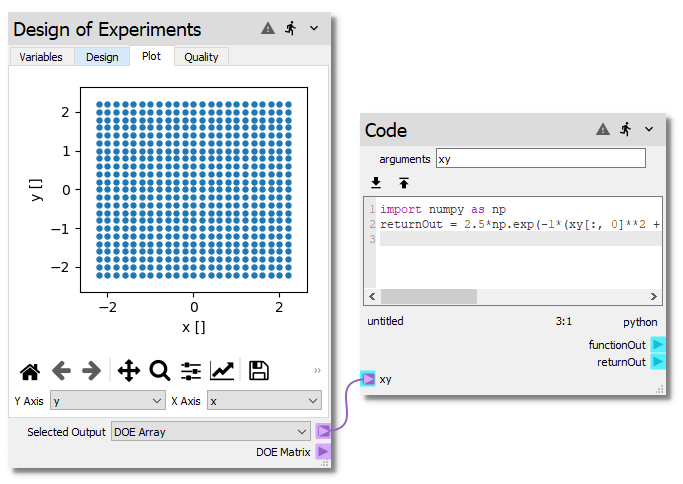
Task: Switch to the Quality tab
Action: pyautogui.click(x=201, y=57)
